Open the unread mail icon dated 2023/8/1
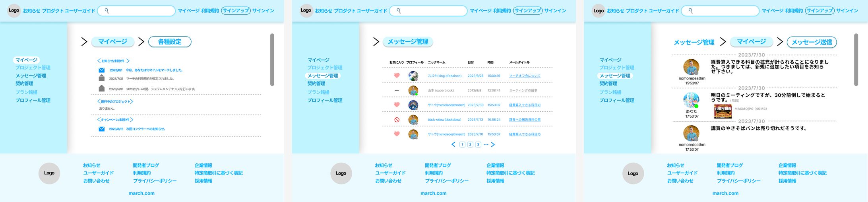868x202 pixels. pyautogui.click(x=102, y=70)
